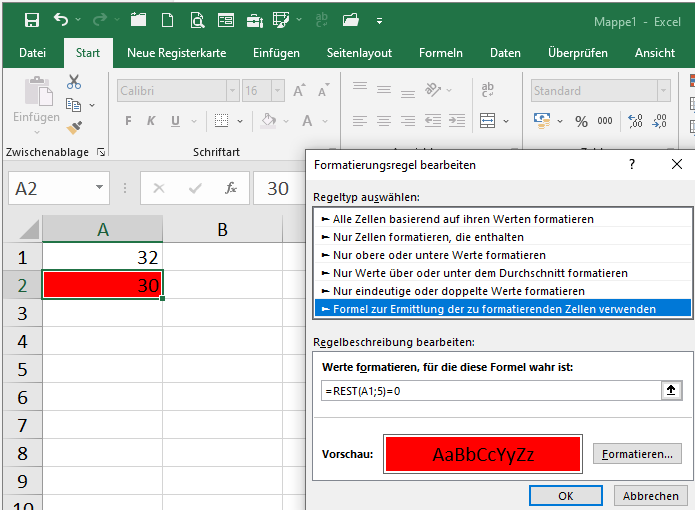Open the Einfügen ribbon tab

[276, 53]
